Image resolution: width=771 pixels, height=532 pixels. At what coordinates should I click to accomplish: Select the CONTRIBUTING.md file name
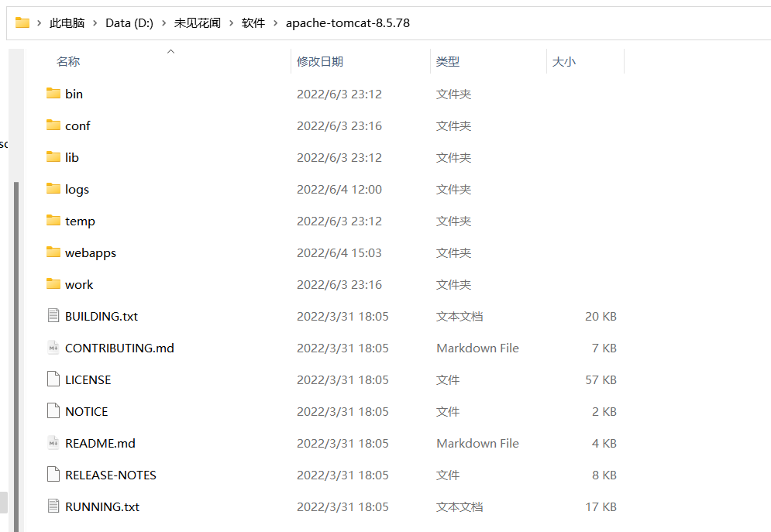[119, 348]
